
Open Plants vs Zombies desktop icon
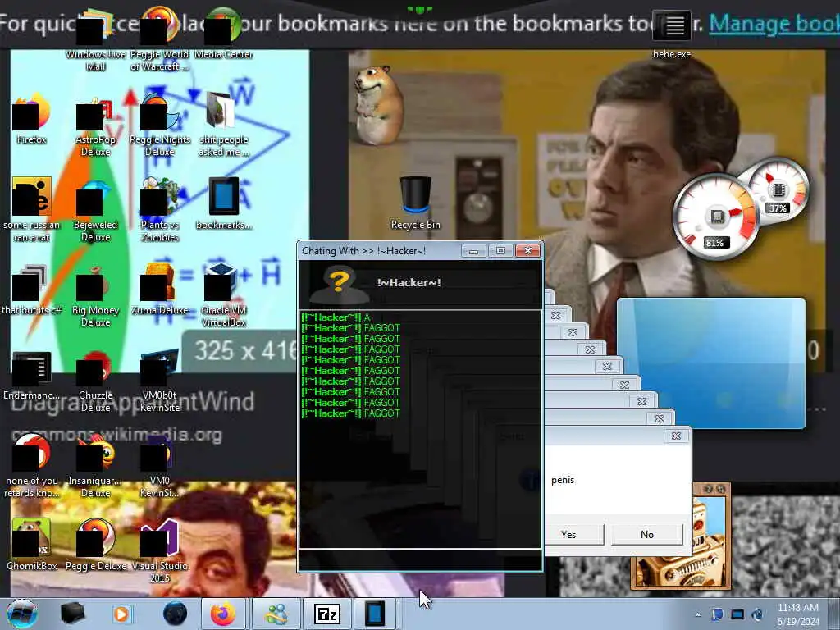(160, 209)
